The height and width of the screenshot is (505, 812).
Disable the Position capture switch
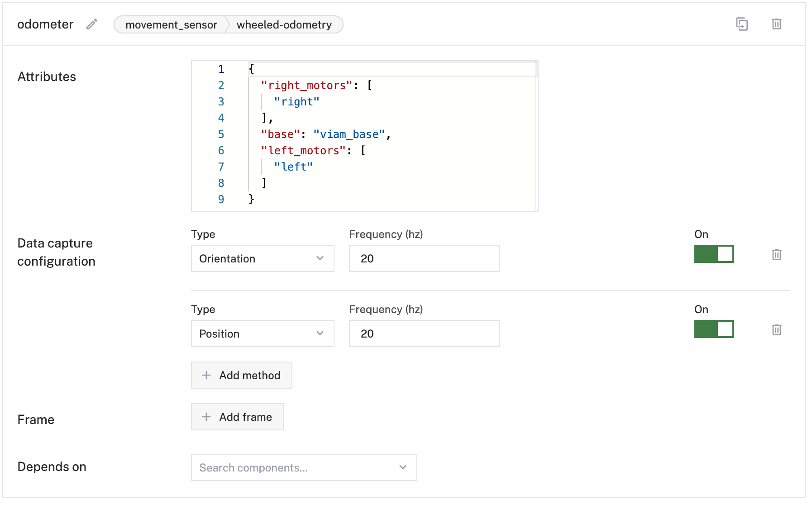pos(714,329)
